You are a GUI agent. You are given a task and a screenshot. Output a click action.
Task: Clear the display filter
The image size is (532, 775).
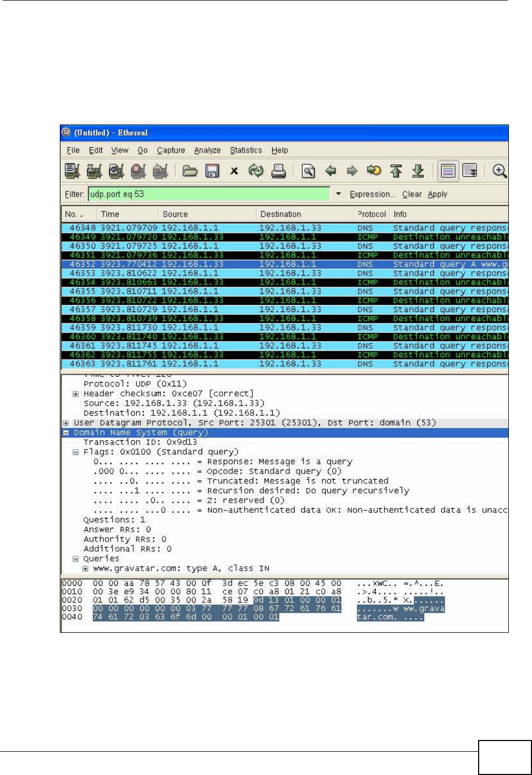pyautogui.click(x=412, y=195)
